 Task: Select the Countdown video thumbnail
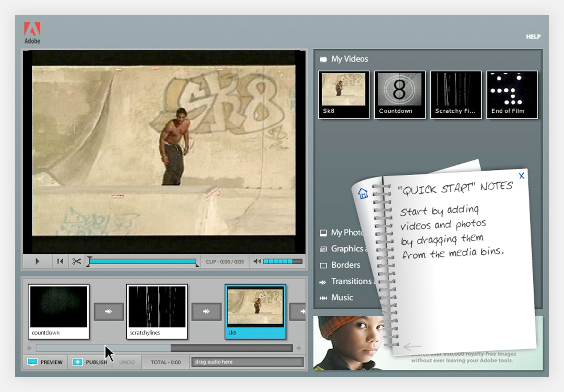400,95
